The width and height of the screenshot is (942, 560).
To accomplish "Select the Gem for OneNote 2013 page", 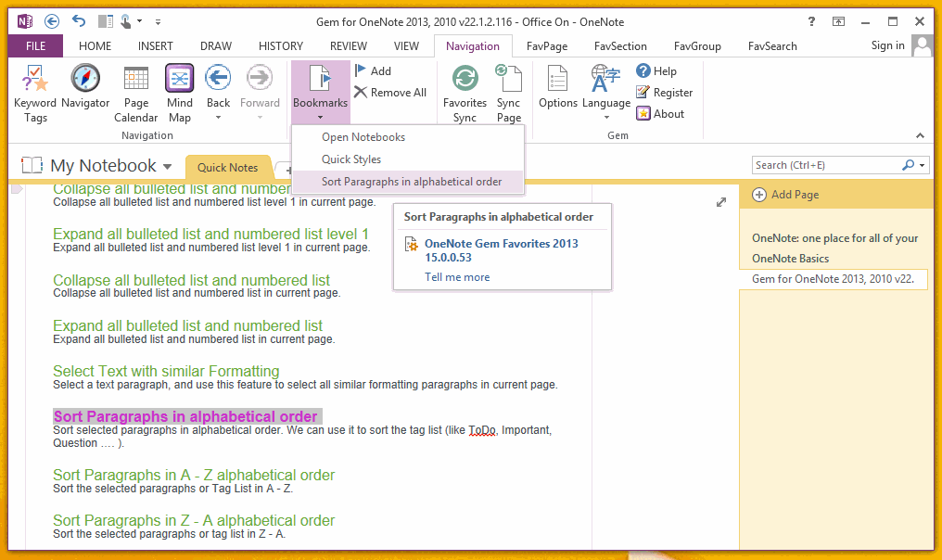I will pos(834,278).
